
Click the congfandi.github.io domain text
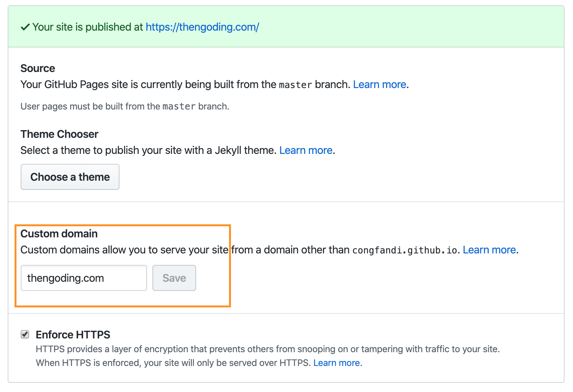click(404, 250)
